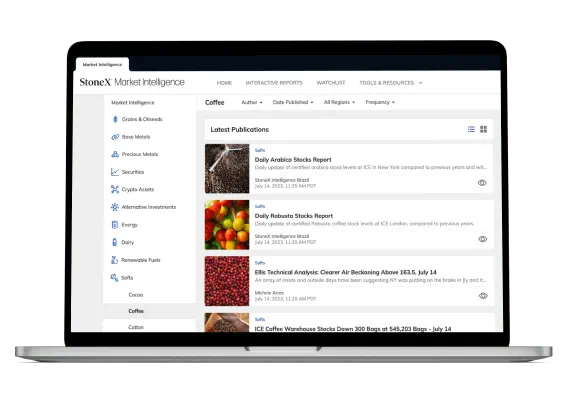Select the Renewable Fuels icon
568x400 pixels.
pos(114,260)
